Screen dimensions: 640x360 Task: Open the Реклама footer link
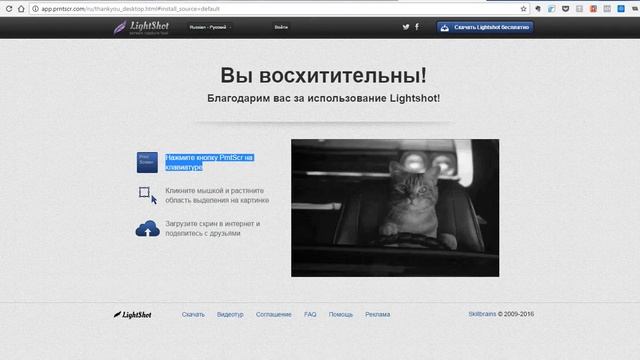pos(378,314)
